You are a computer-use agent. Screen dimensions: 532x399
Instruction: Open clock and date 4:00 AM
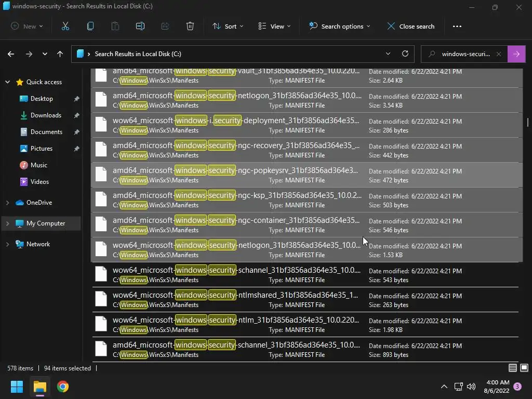pyautogui.click(x=497, y=387)
